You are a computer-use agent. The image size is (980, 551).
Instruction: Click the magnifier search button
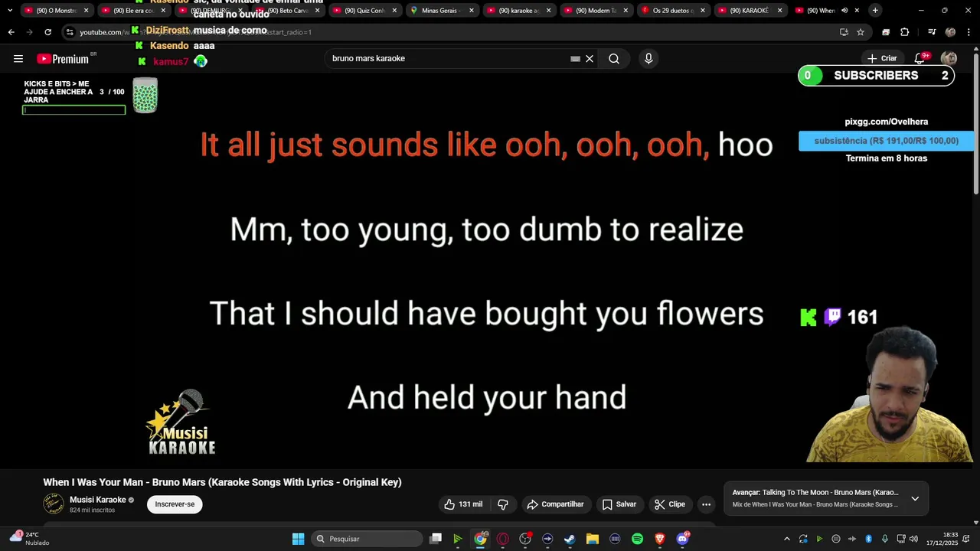(614, 59)
